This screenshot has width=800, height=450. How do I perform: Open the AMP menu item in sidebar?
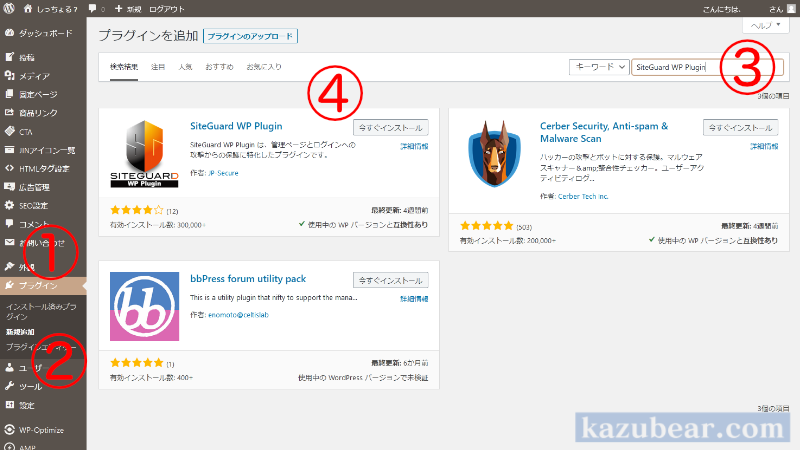28,447
